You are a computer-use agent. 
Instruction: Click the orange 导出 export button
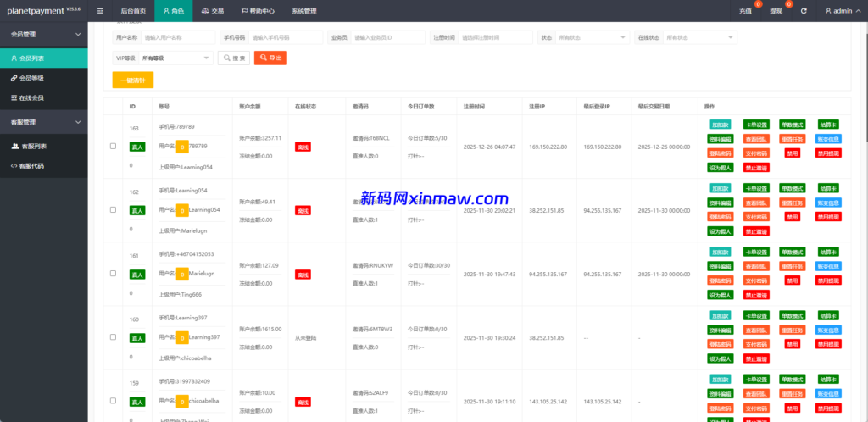pos(270,58)
